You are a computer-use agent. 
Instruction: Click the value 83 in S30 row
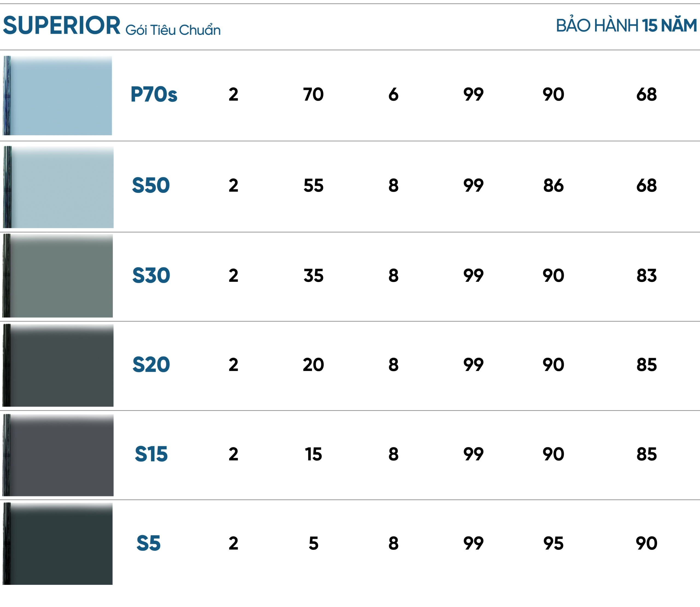(x=646, y=275)
